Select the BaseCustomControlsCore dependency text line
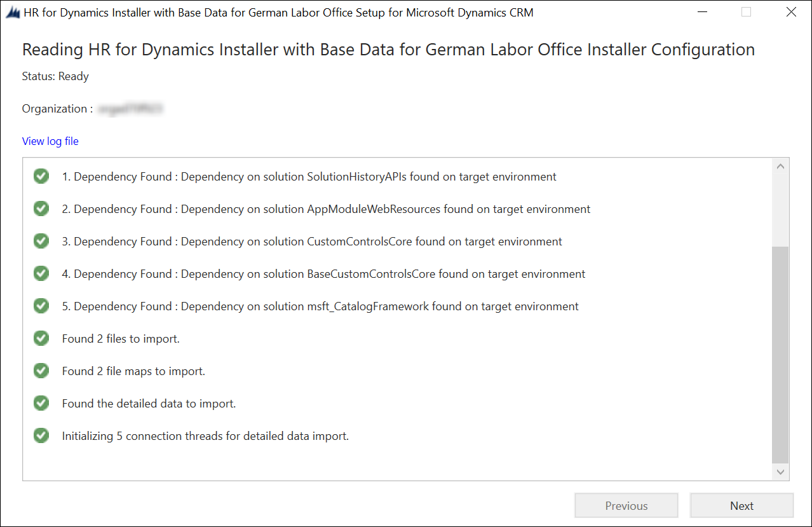Screen dimensions: 812x527 (323, 274)
